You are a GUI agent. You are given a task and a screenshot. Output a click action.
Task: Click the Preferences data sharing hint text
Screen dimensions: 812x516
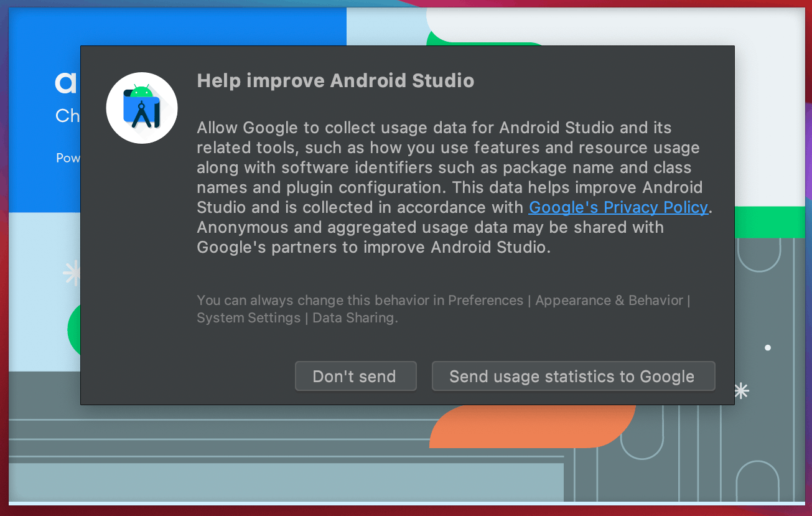click(x=444, y=309)
